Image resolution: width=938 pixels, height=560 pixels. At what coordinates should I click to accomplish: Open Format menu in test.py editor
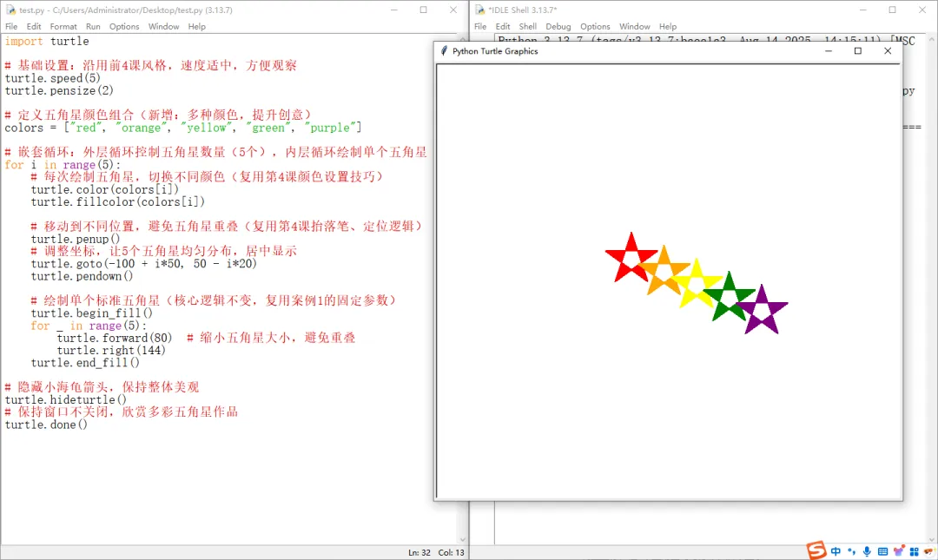point(63,26)
